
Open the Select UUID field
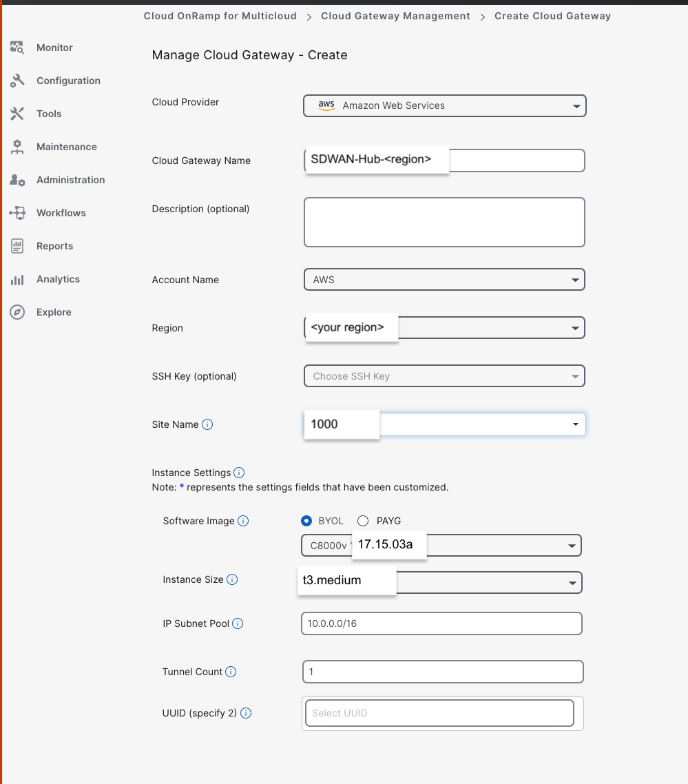(x=439, y=713)
